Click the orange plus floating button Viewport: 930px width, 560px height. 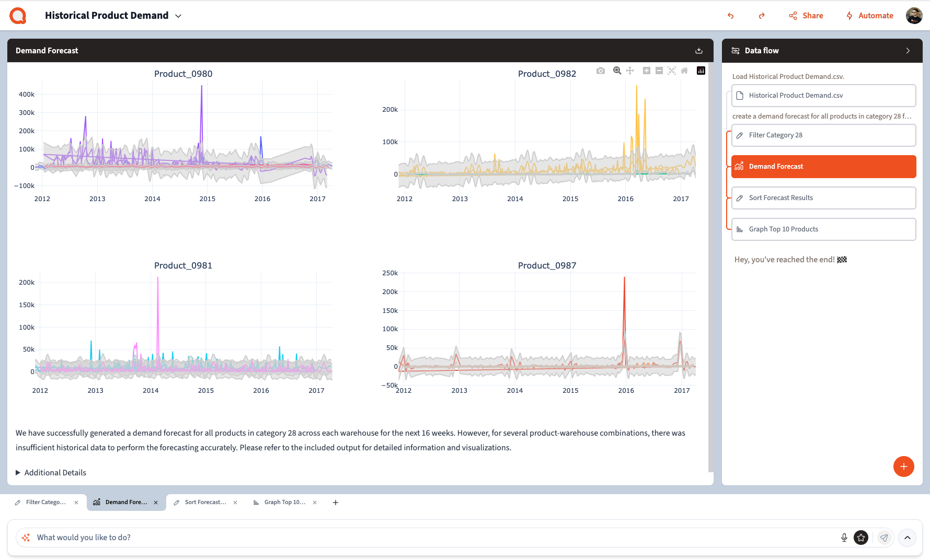tap(903, 466)
